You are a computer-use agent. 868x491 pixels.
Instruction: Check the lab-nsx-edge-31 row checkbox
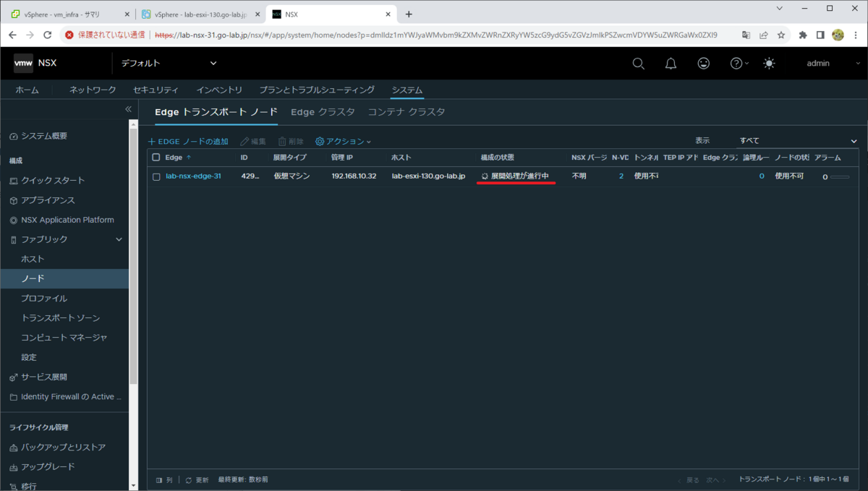pos(156,176)
